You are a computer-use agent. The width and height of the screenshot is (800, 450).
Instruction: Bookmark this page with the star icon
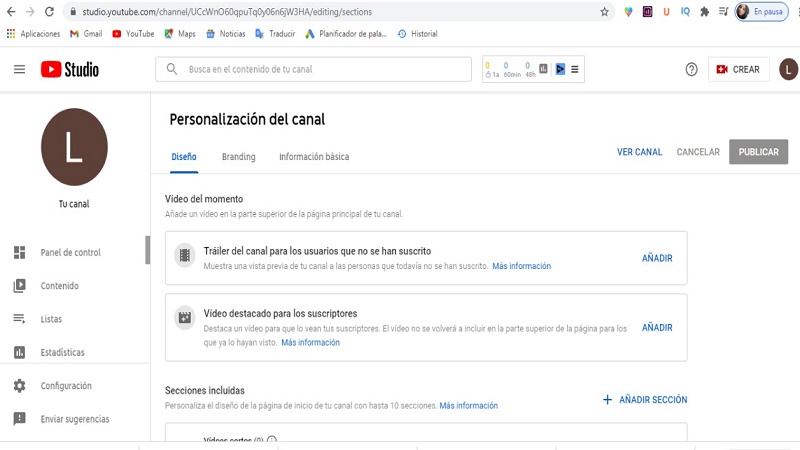(x=604, y=12)
